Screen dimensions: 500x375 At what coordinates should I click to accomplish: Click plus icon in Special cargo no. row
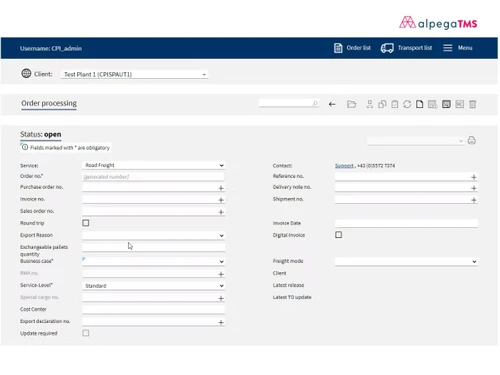[221, 298]
